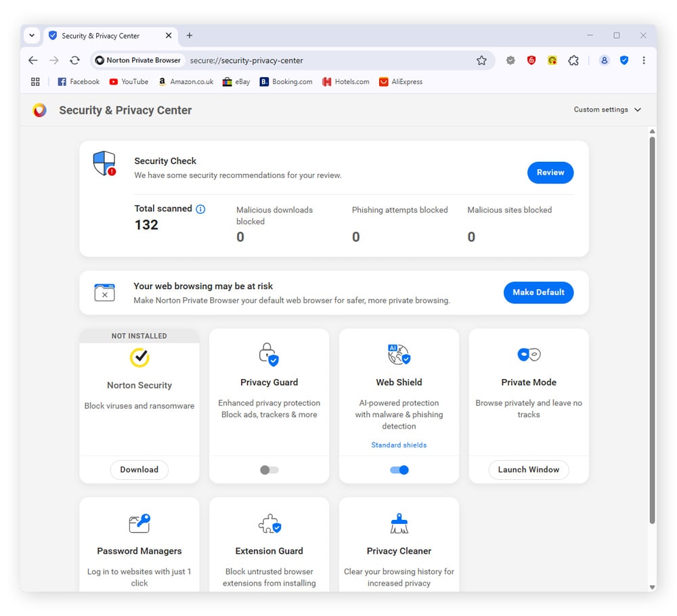The width and height of the screenshot is (677, 616).
Task: Click the Norton Private Browser site chip
Action: [139, 60]
